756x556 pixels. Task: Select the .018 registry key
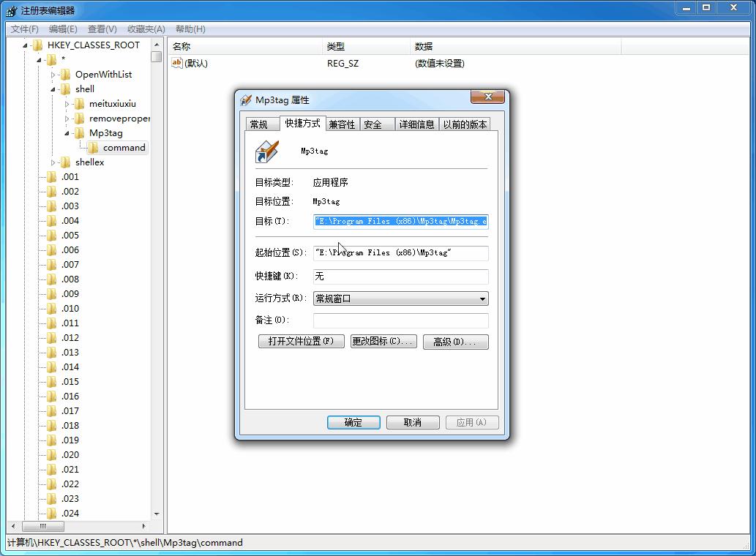coord(70,426)
